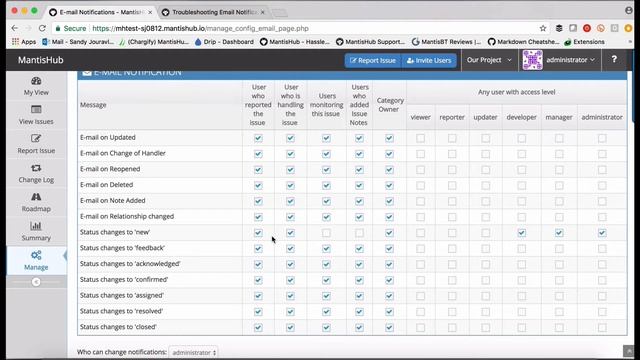Click the browser address bar URL
The image size is (640, 360).
coord(200,28)
